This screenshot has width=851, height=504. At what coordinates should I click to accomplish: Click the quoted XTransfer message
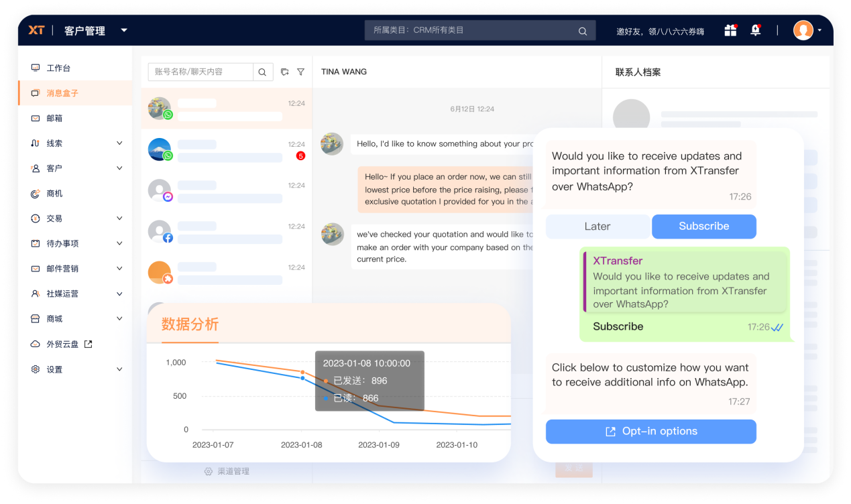point(685,281)
